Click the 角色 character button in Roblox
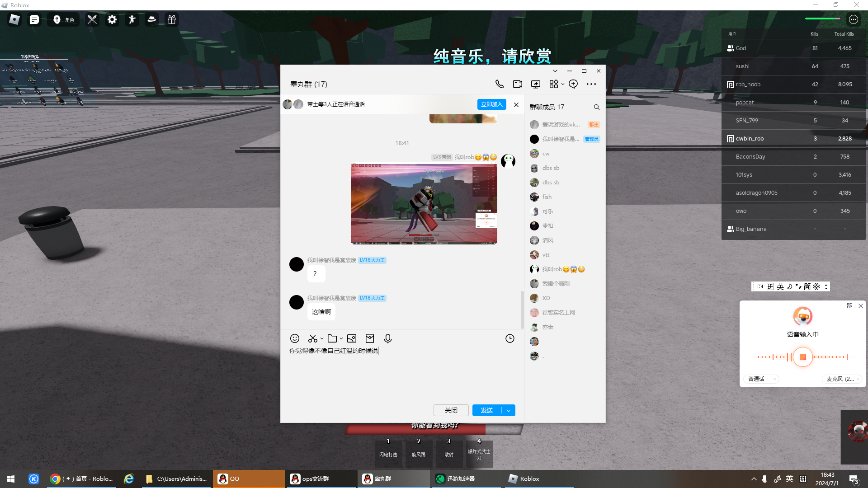The height and width of the screenshot is (488, 868). coord(64,19)
